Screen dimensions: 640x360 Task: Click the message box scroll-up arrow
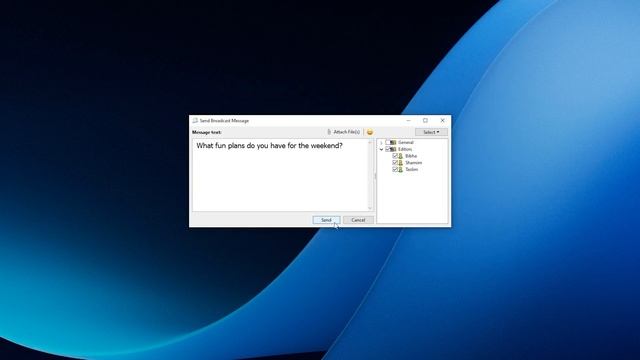tap(370, 142)
